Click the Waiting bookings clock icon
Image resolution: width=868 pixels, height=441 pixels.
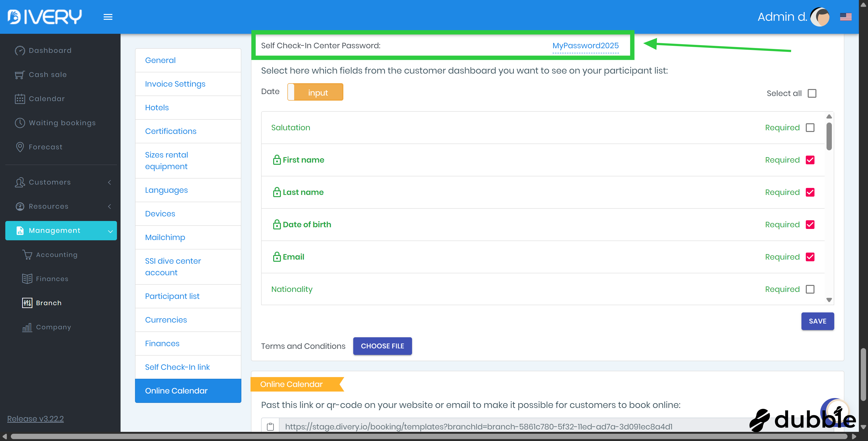20,123
